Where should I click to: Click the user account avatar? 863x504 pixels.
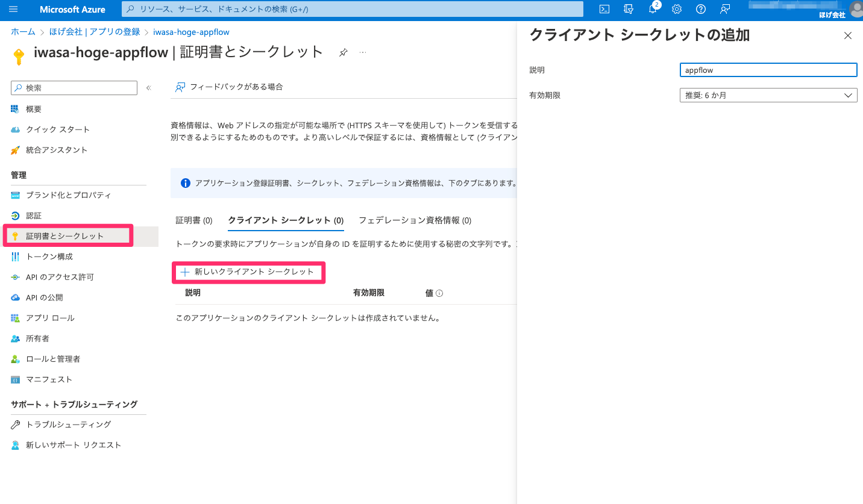[x=856, y=9]
